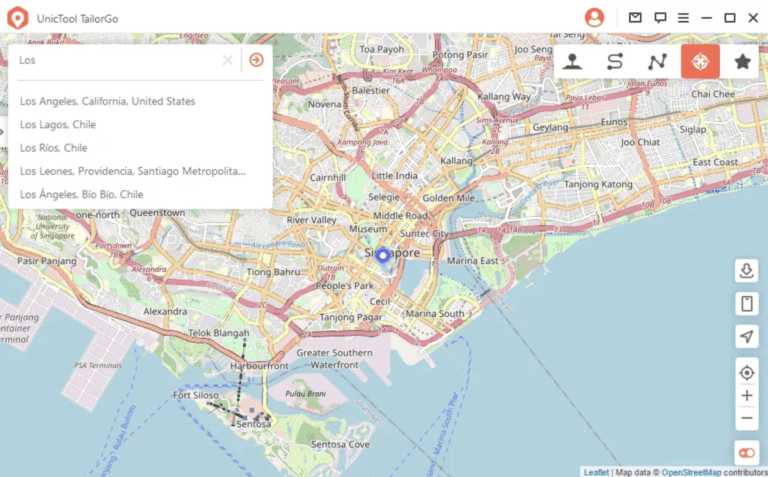The height and width of the screenshot is (477, 768).
Task: Click the Toa Payoh map label
Action: pos(382,49)
